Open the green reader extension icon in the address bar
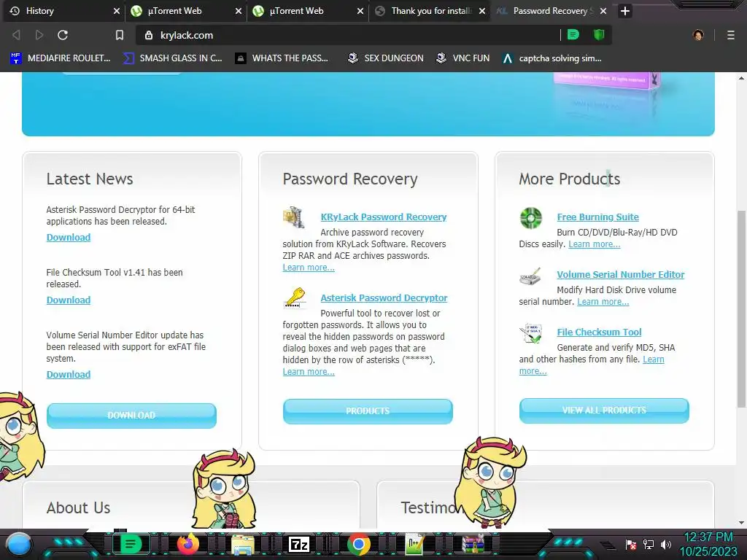This screenshot has width=747, height=560. point(573,34)
